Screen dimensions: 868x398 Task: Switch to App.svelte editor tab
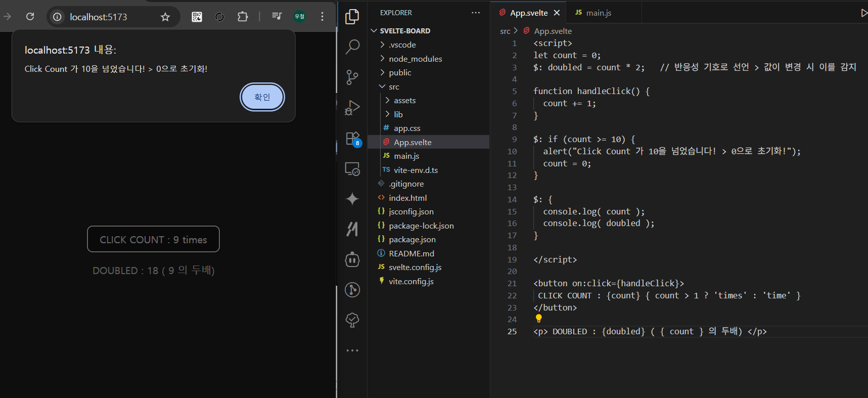click(528, 13)
